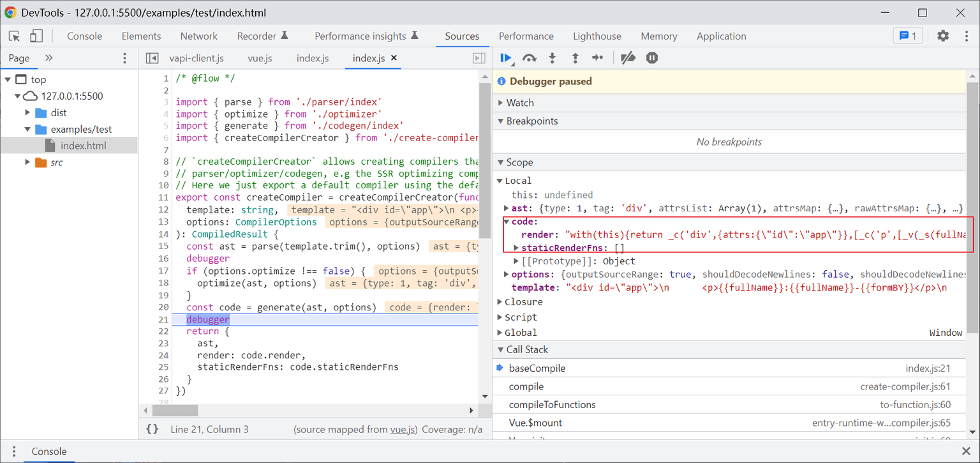The width and height of the screenshot is (980, 463).
Task: Activate the inspect element picker icon
Action: click(15, 36)
